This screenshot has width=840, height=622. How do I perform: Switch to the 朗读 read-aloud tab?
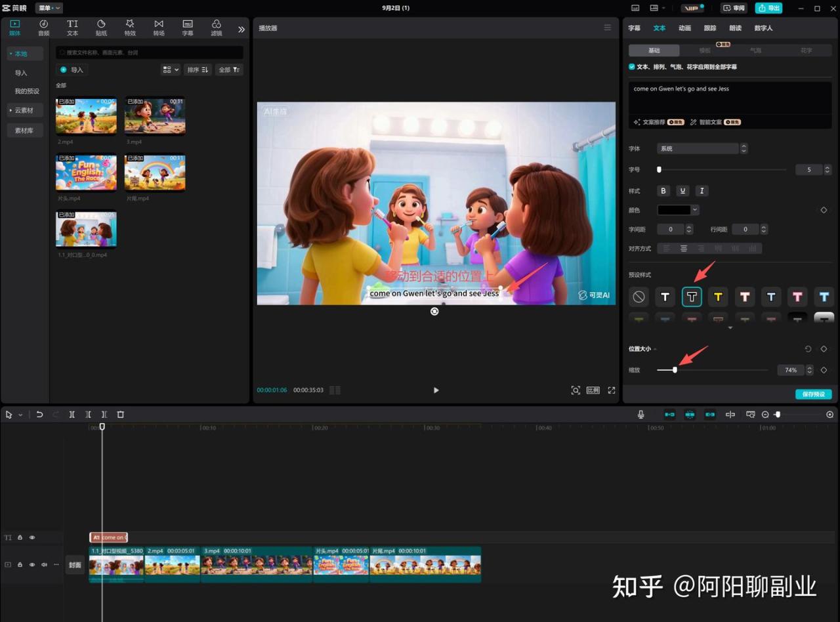735,28
